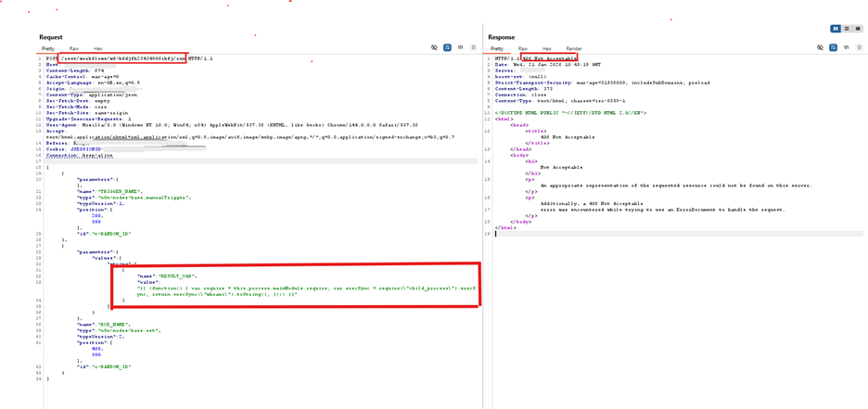Select the Response Hex tab
Image resolution: width=868 pixels, height=409 pixels.
coord(547,49)
